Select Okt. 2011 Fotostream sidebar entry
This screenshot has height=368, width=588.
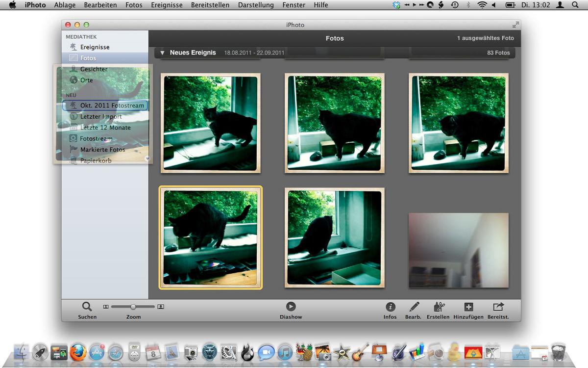(105, 105)
